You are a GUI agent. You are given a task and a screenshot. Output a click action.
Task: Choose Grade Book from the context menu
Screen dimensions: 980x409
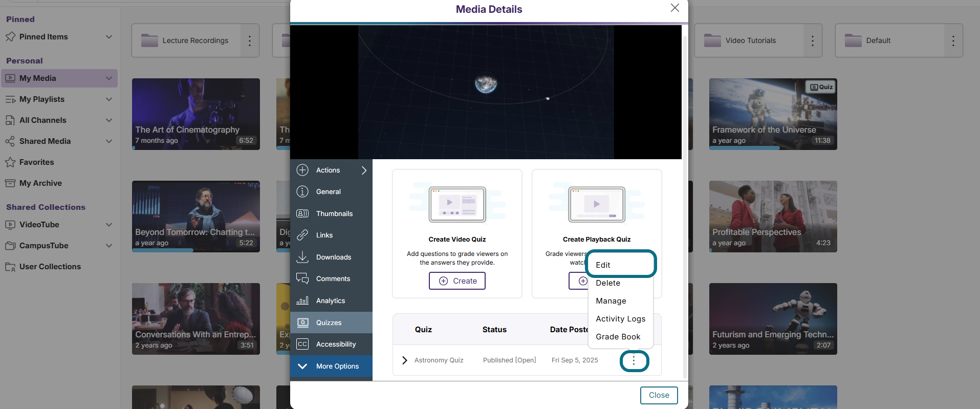tap(621, 337)
